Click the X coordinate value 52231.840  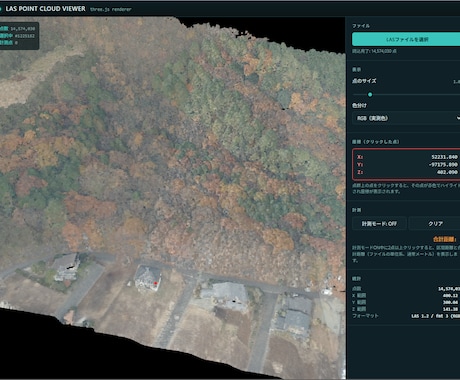click(x=444, y=157)
